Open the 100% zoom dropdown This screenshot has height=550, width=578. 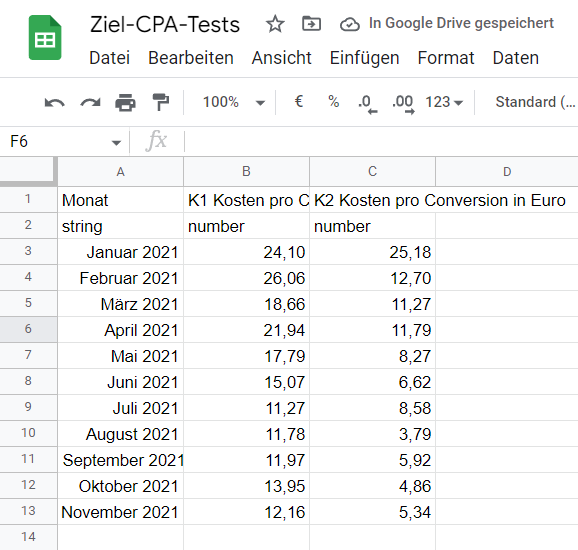click(x=233, y=102)
